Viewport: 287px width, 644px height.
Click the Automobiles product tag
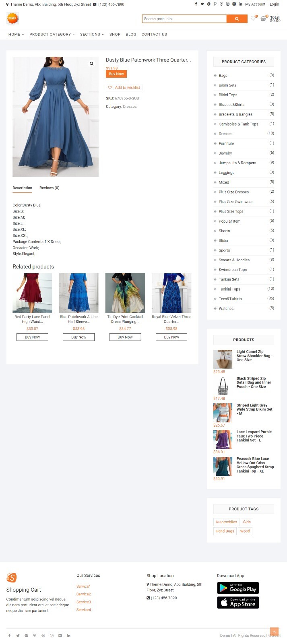(226, 522)
